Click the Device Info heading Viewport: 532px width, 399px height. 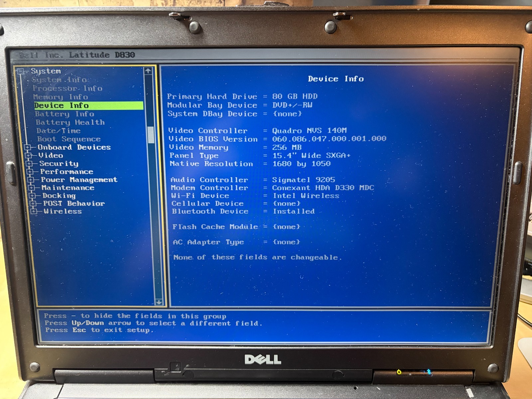click(x=336, y=79)
